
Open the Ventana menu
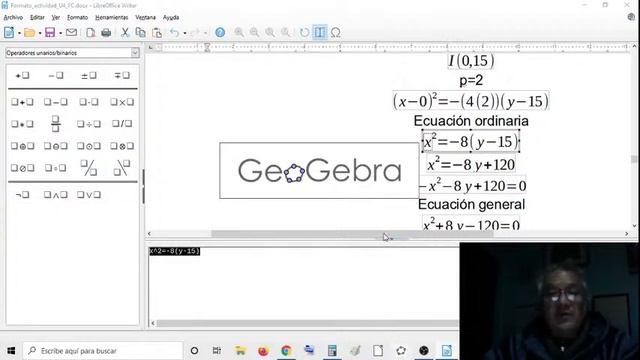point(145,18)
